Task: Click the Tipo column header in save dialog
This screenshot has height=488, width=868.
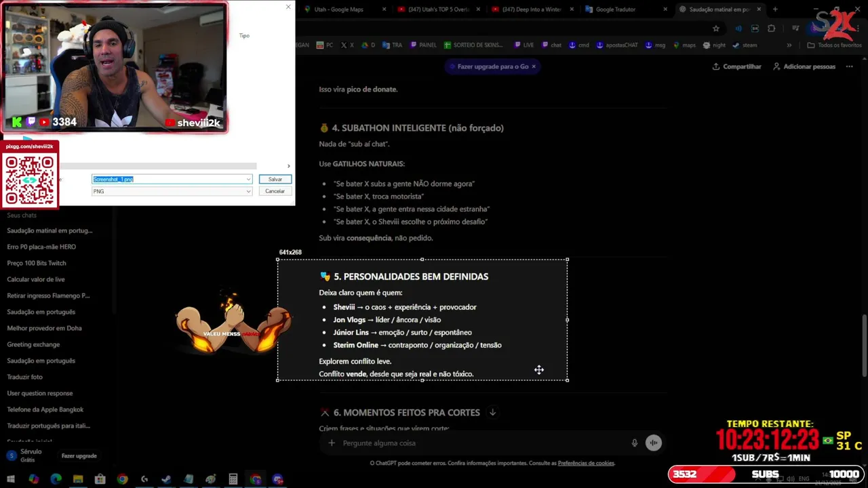Action: [244, 35]
